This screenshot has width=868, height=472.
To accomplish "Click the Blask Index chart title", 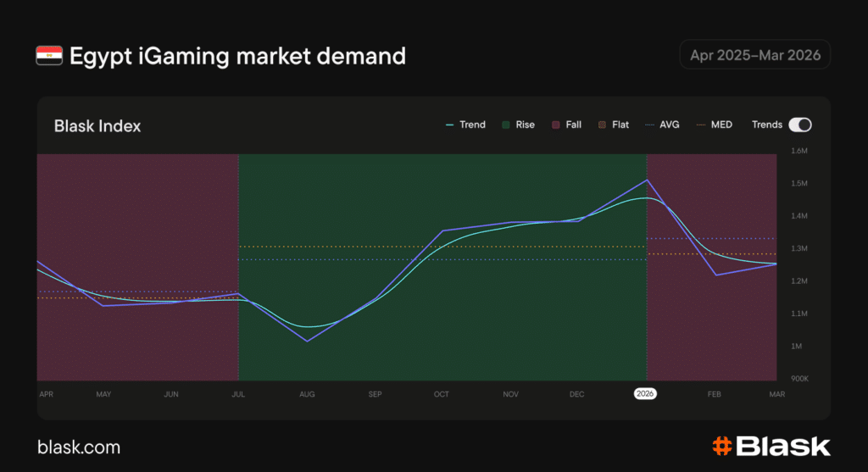I will (x=97, y=126).
